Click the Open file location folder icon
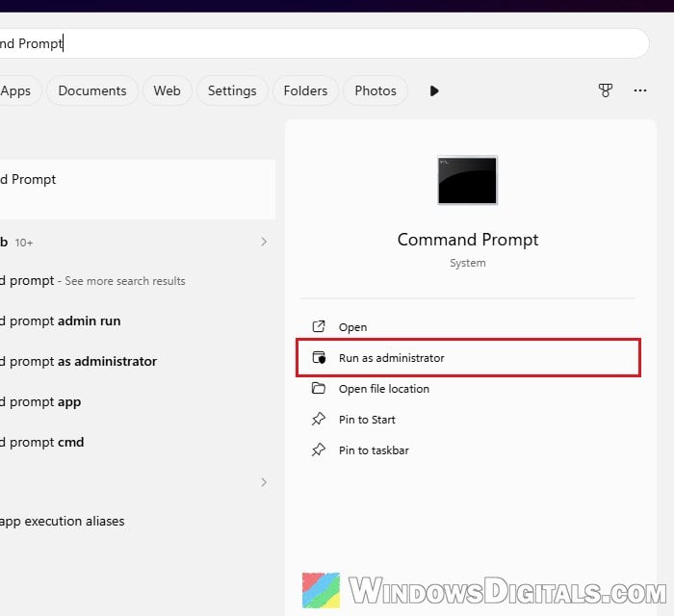The height and width of the screenshot is (616, 674). point(319,388)
